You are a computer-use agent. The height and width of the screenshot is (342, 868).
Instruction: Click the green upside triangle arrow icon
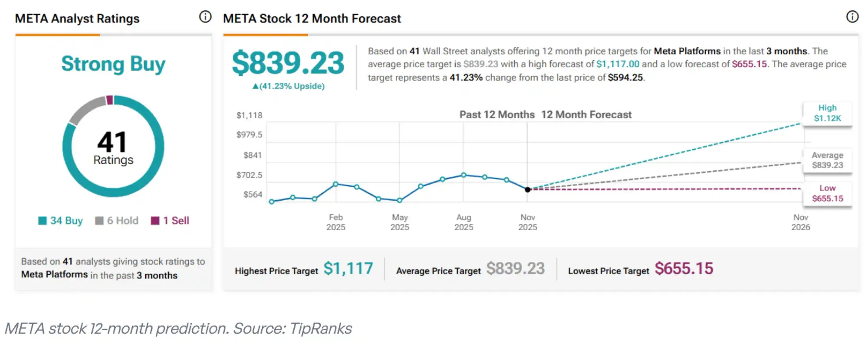click(x=256, y=86)
